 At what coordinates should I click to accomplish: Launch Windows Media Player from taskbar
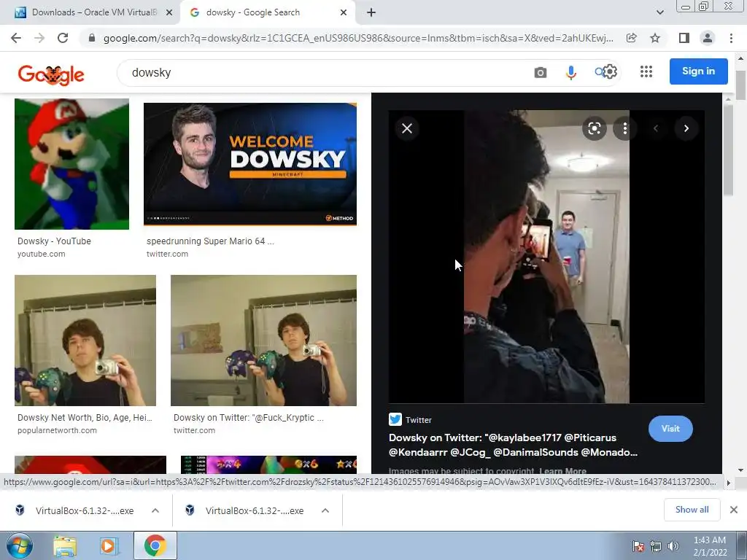(x=108, y=545)
